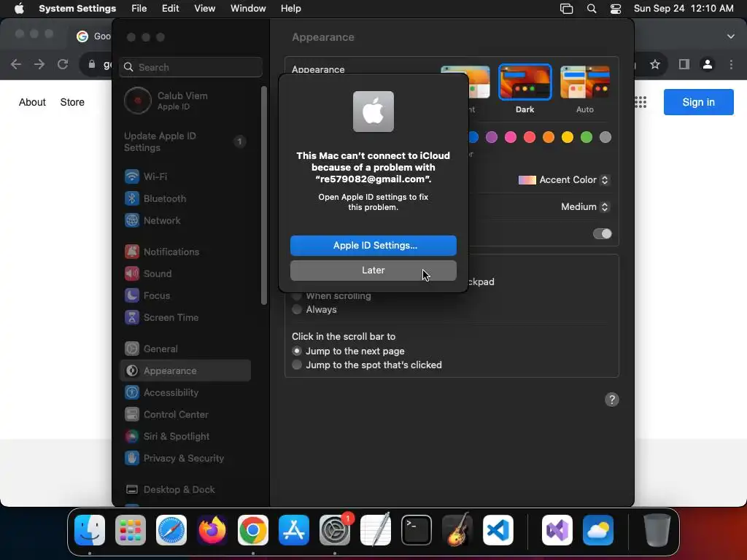Select 'Always' show scroll bars radio
This screenshot has width=747, height=560.
(x=297, y=309)
